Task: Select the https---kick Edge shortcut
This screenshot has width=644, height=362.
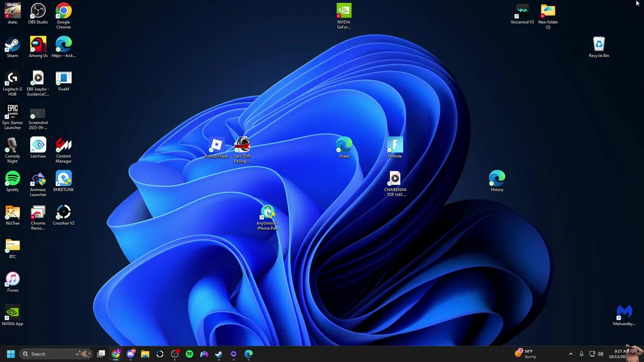Action: [x=63, y=48]
